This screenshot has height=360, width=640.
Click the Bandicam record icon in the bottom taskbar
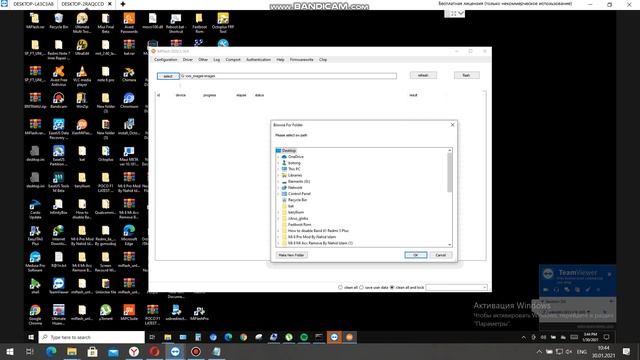(x=196, y=351)
